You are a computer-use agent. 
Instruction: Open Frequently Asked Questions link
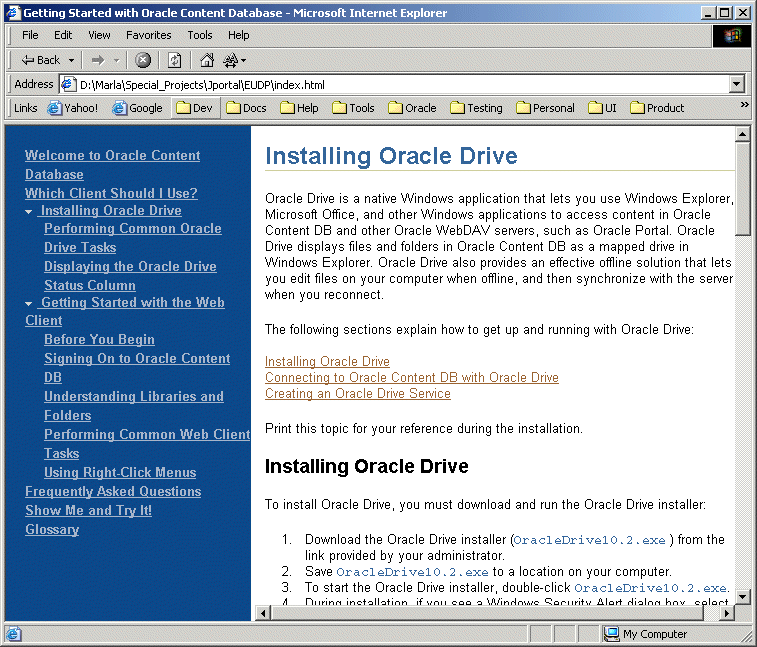tap(113, 491)
